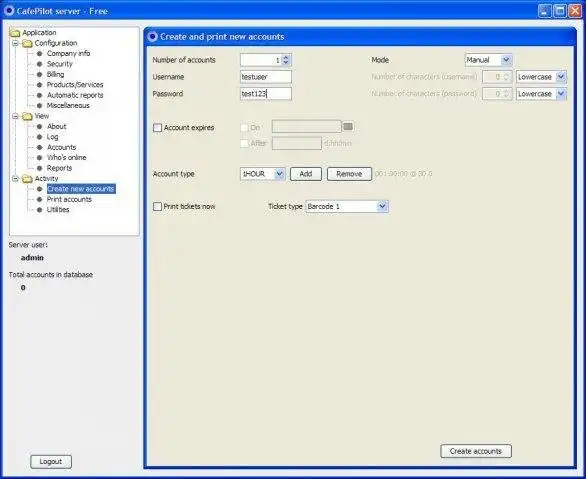The height and width of the screenshot is (479, 586).
Task: Toggle the Account expires checkbox
Action: (x=157, y=128)
